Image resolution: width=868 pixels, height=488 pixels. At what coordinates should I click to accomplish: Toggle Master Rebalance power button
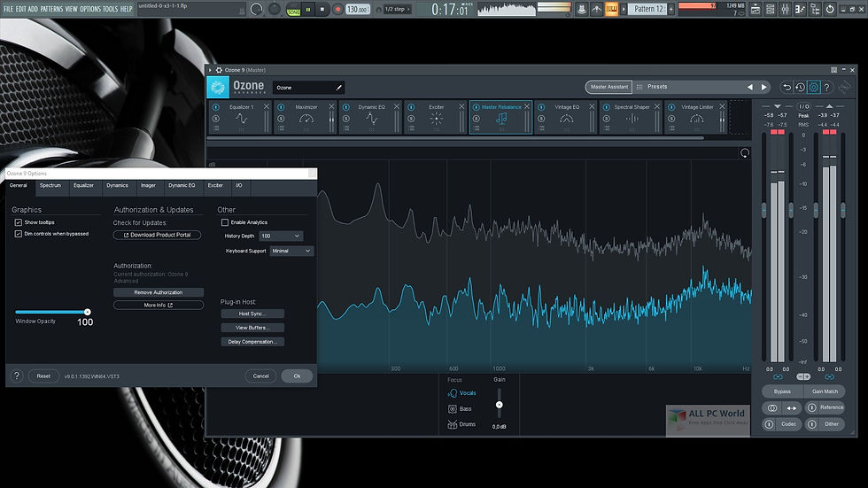click(x=477, y=107)
